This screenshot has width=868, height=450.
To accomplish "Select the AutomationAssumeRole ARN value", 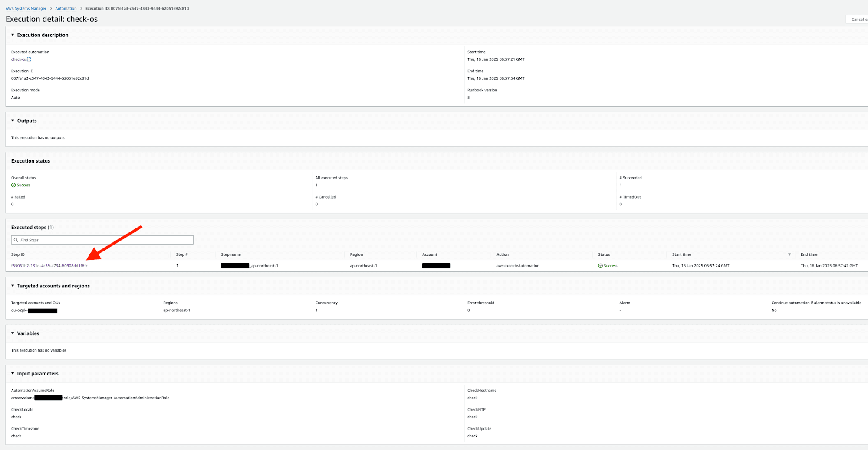I will point(90,398).
